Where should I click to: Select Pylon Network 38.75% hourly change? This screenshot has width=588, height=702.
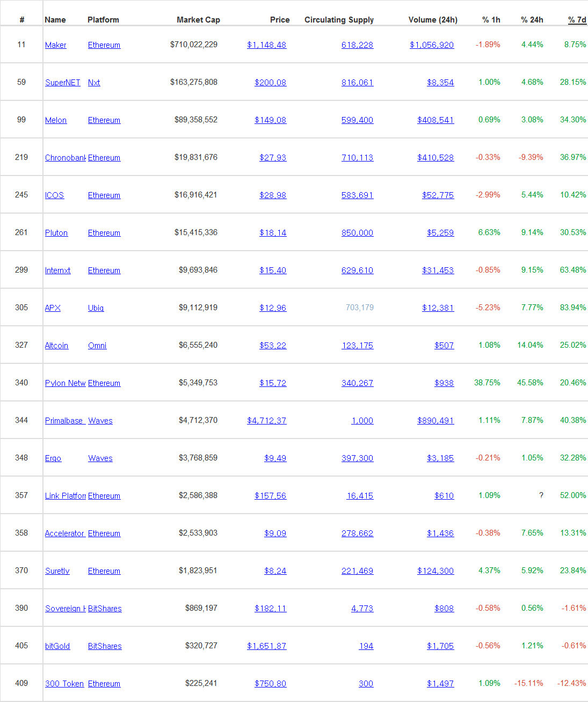pyautogui.click(x=487, y=383)
